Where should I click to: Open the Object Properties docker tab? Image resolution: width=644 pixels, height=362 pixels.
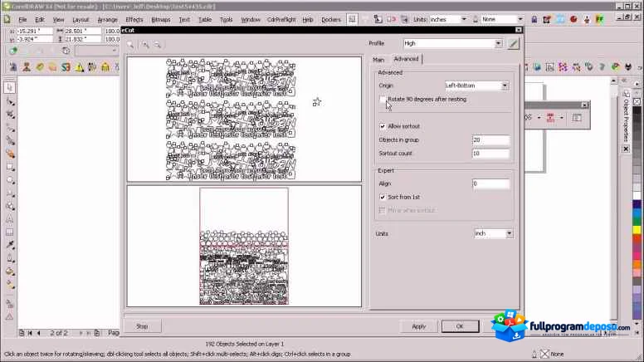626,117
